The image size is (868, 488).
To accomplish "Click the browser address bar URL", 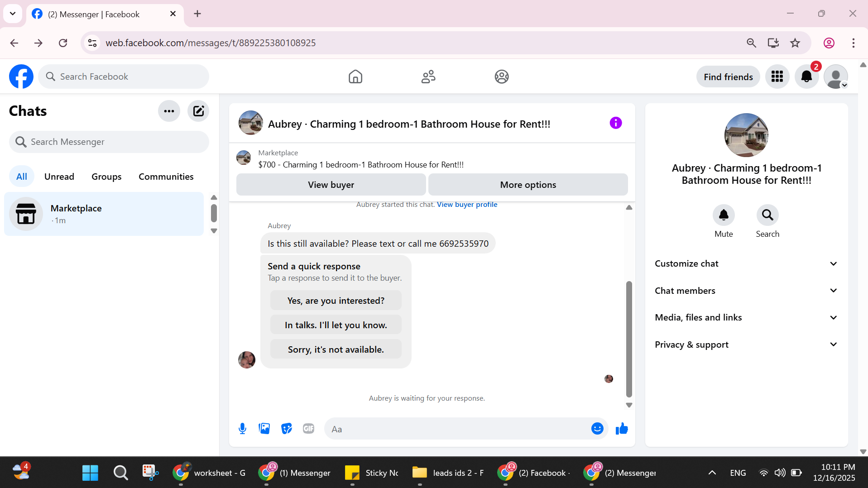I will [x=211, y=43].
